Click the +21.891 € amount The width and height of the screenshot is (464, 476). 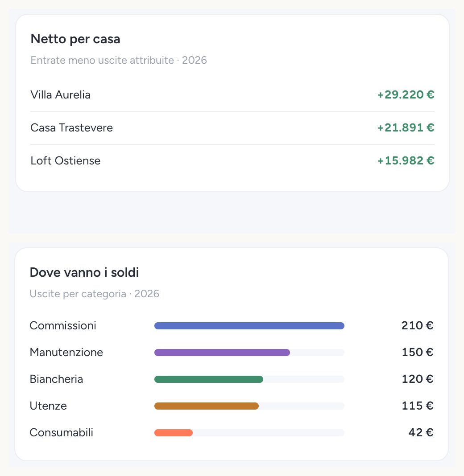406,128
